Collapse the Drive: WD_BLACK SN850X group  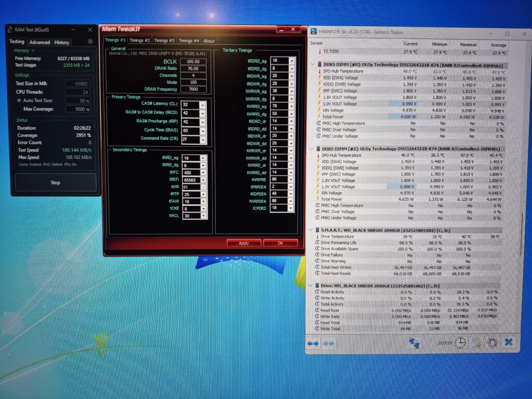pyautogui.click(x=310, y=286)
